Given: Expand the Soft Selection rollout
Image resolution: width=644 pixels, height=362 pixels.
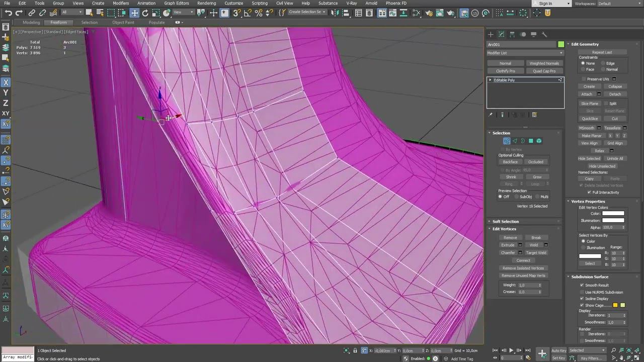Looking at the screenshot, I should click(x=505, y=221).
